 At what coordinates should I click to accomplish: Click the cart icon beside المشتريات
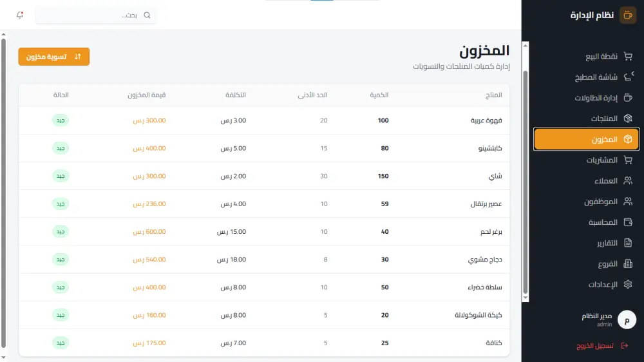point(627,160)
